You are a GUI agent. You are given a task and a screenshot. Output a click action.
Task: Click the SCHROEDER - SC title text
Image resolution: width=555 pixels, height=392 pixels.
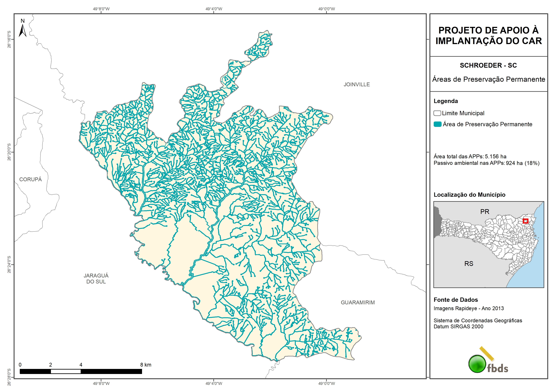click(488, 65)
